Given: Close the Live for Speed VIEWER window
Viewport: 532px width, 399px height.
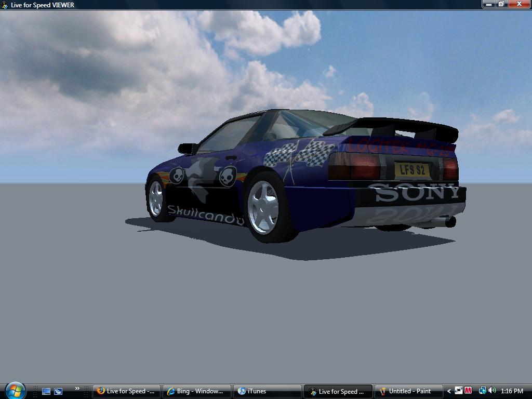Looking at the screenshot, I should pos(520,4).
